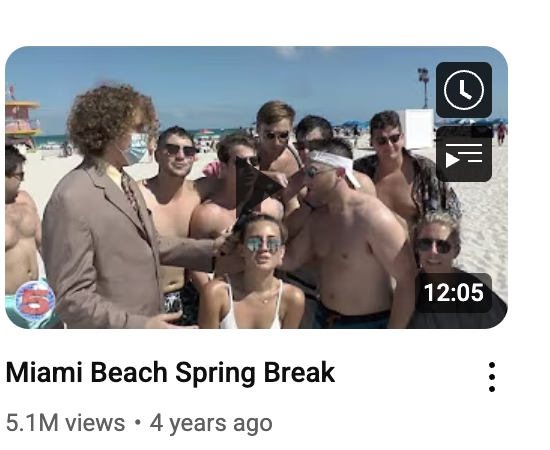Click the 12:05 duration badge
The height and width of the screenshot is (450, 550).
coord(453,293)
